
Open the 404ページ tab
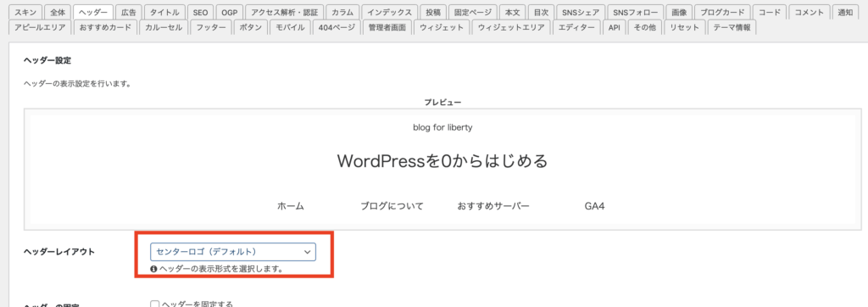(x=337, y=28)
